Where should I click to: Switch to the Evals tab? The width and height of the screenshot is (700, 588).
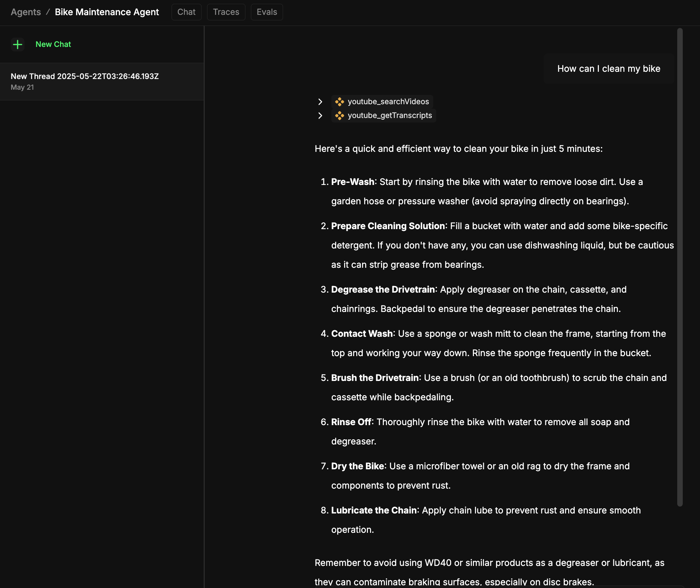(267, 12)
